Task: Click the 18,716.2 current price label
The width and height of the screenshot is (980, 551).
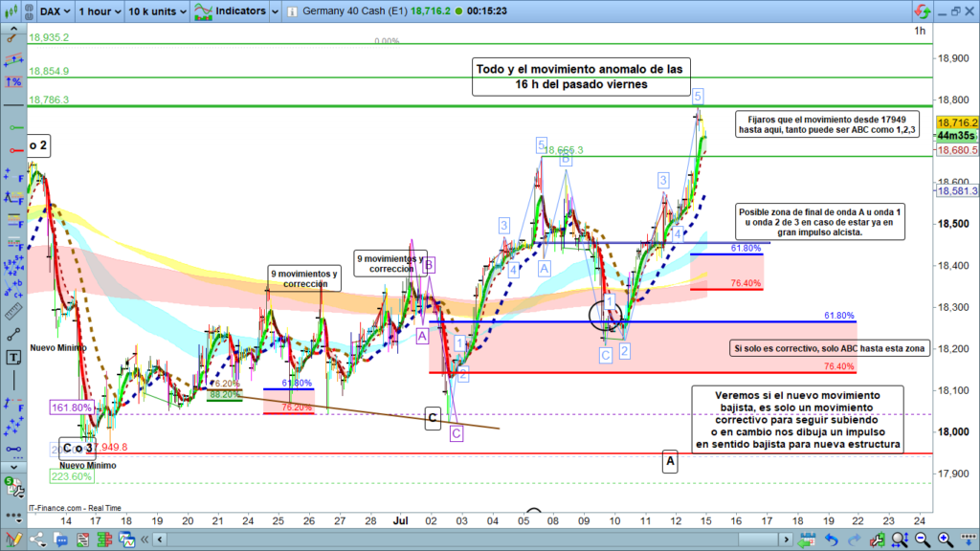Action: (x=957, y=122)
